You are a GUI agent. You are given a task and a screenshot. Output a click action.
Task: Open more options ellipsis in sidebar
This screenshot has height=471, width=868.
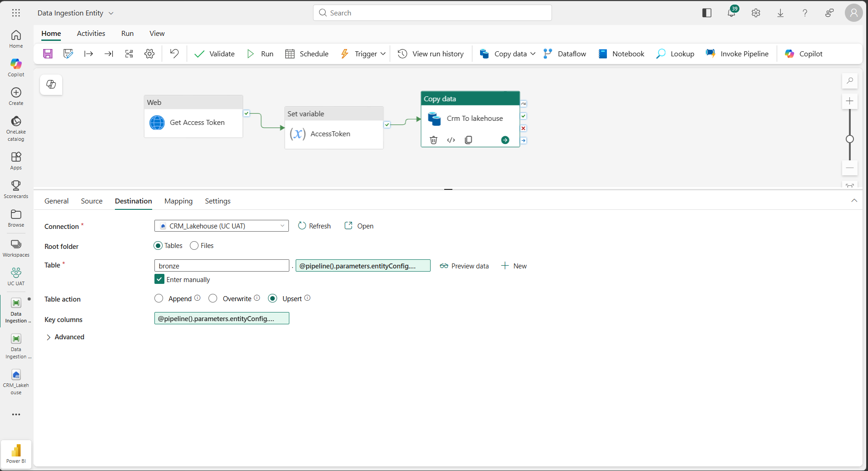(16, 414)
